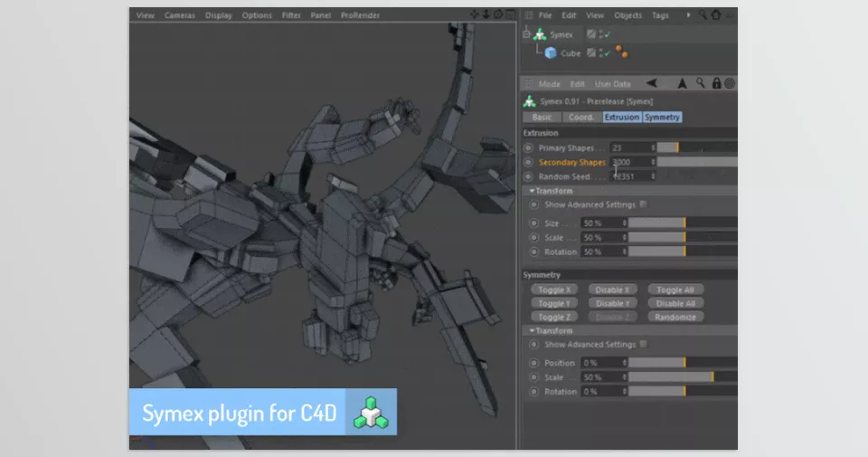Open the viewport Display menu
Viewport: 868px width, 457px height.
coord(219,15)
